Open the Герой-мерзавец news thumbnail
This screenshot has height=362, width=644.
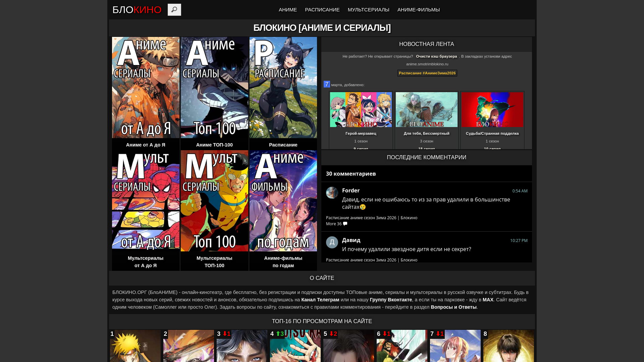[361, 110]
